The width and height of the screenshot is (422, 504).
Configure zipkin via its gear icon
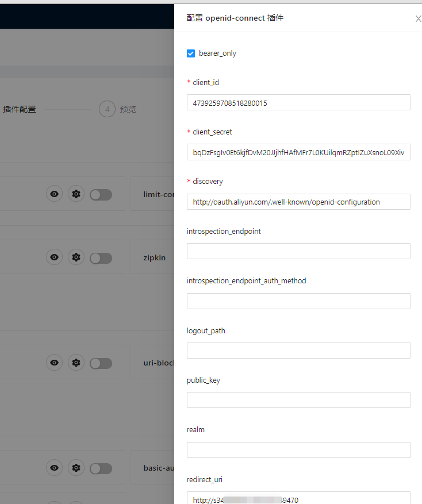[x=76, y=257]
